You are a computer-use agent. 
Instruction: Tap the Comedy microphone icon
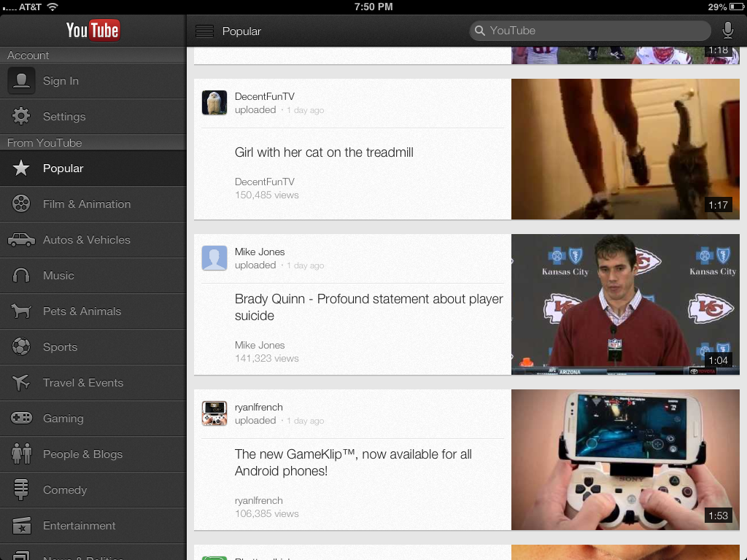coord(21,489)
